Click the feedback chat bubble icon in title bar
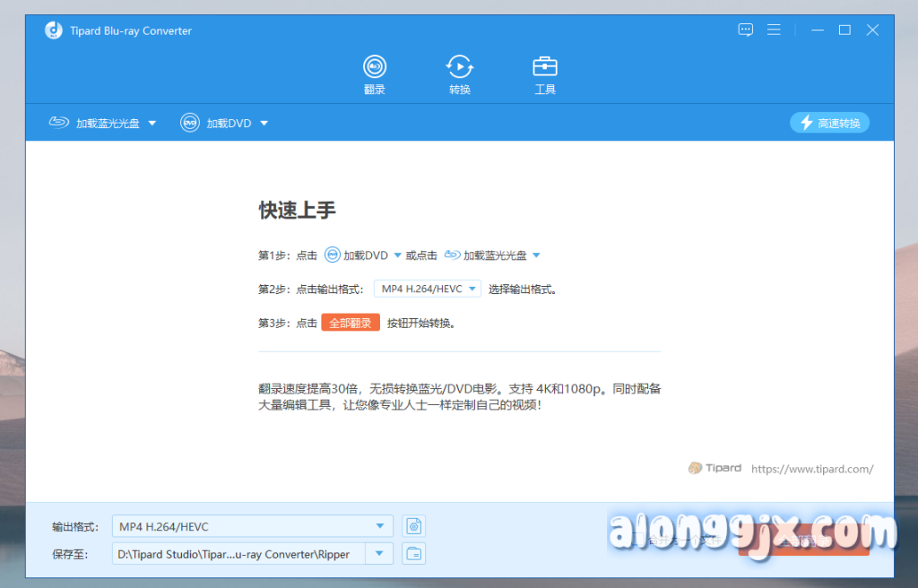Image resolution: width=918 pixels, height=588 pixels. coord(746,30)
